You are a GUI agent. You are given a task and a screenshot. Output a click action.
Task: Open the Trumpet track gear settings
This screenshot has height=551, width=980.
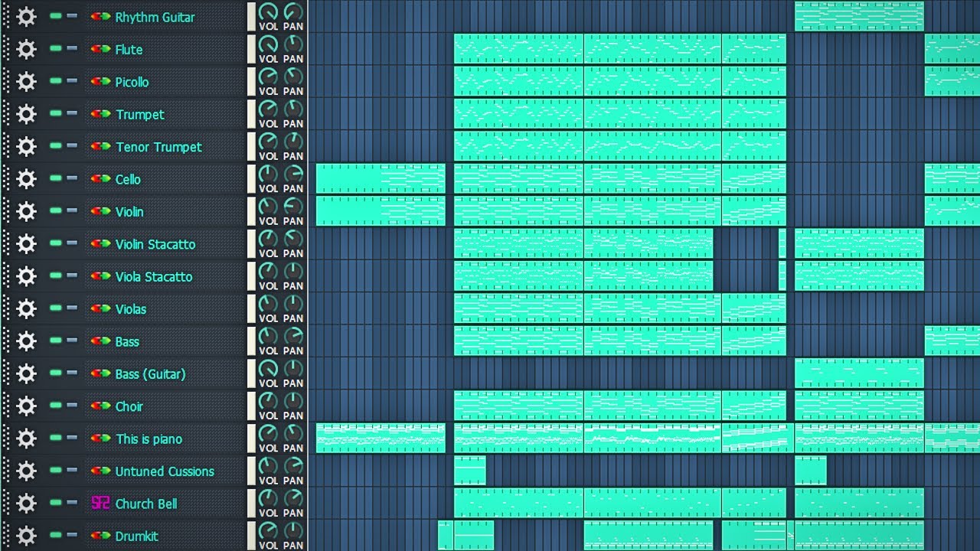point(26,114)
